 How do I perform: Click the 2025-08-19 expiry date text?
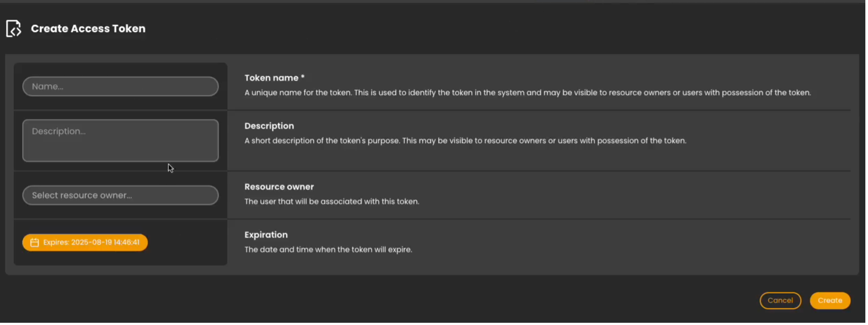(91, 242)
